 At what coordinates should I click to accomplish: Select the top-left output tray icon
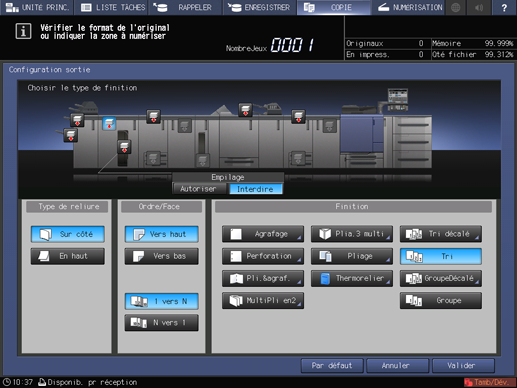(77, 120)
